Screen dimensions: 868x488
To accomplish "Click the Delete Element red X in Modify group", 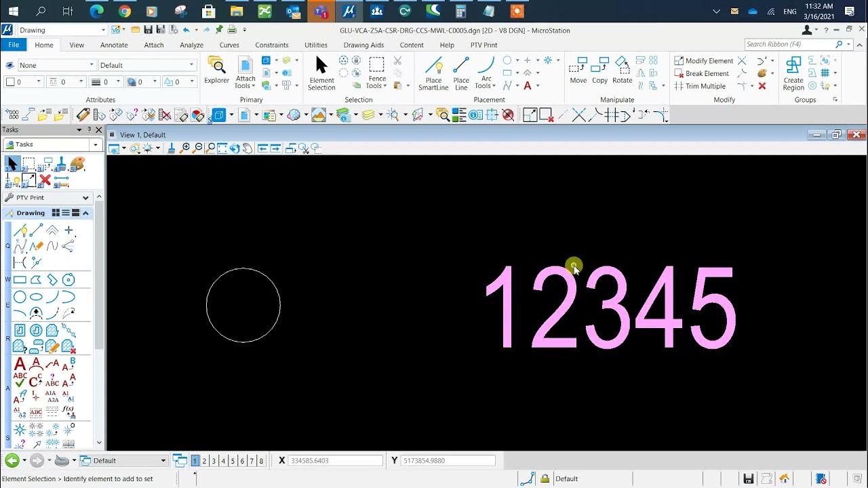I will (x=762, y=86).
